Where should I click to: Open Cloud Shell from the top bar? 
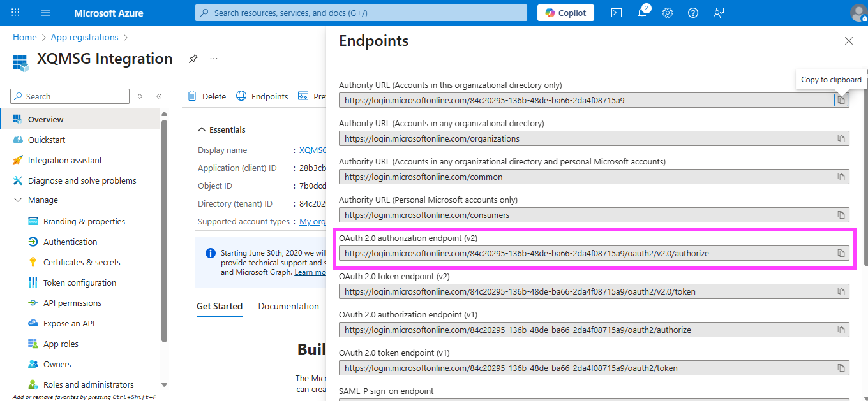click(617, 13)
